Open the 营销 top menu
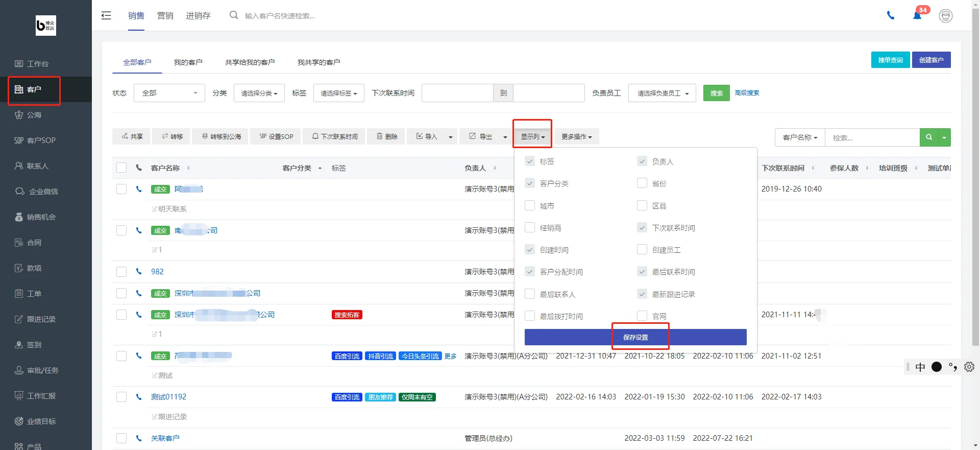Screen dimensions: 980x450 pos(165,16)
